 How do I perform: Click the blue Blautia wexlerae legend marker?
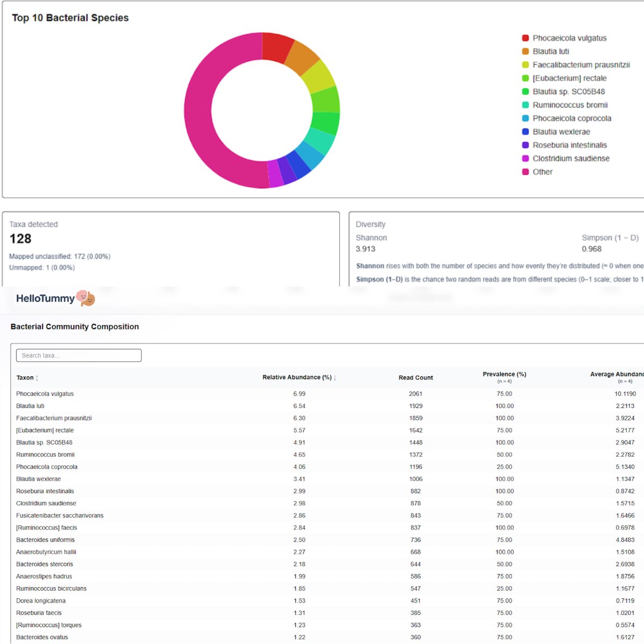tap(525, 132)
